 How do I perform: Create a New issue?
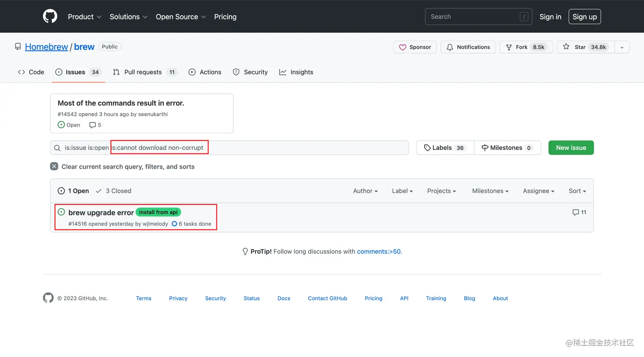click(x=571, y=148)
